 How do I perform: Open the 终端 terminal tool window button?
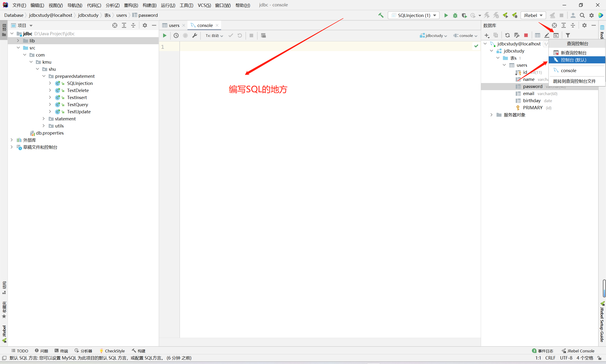click(61, 351)
